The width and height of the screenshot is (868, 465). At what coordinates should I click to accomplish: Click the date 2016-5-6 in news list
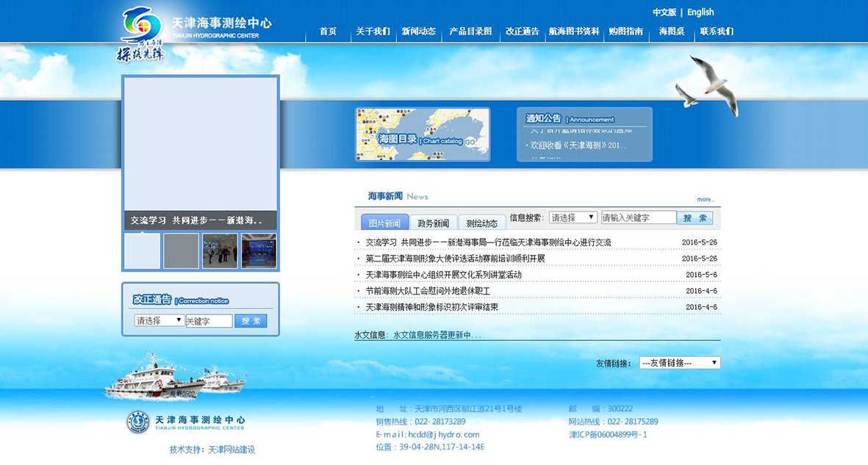tap(701, 275)
